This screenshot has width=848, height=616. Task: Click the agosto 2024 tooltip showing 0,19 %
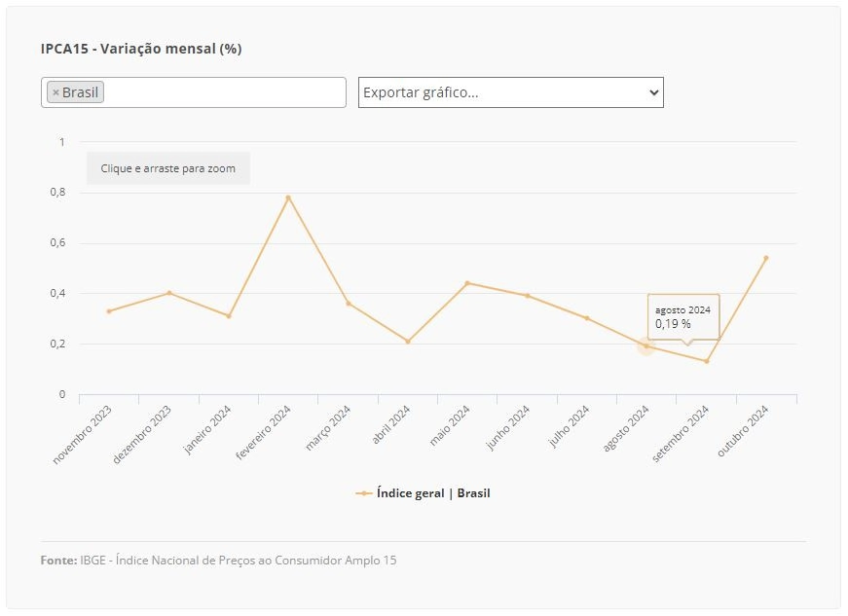(x=683, y=317)
